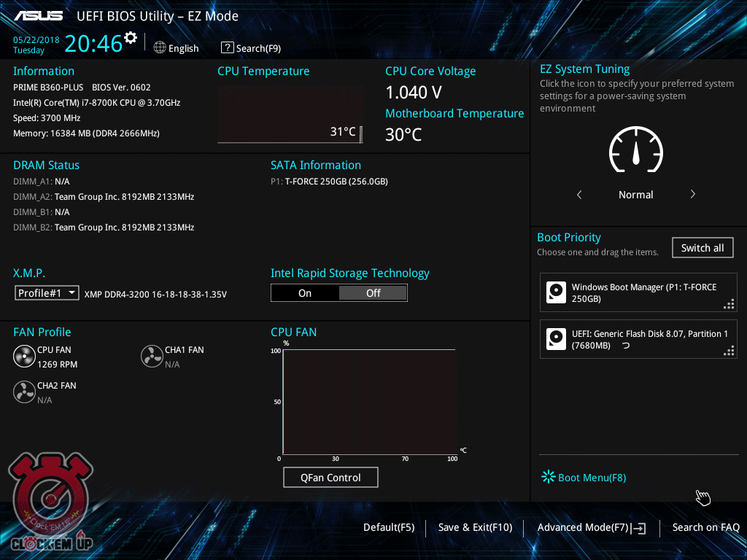The height and width of the screenshot is (560, 747).
Task: Click the globe language icon
Action: (160, 47)
